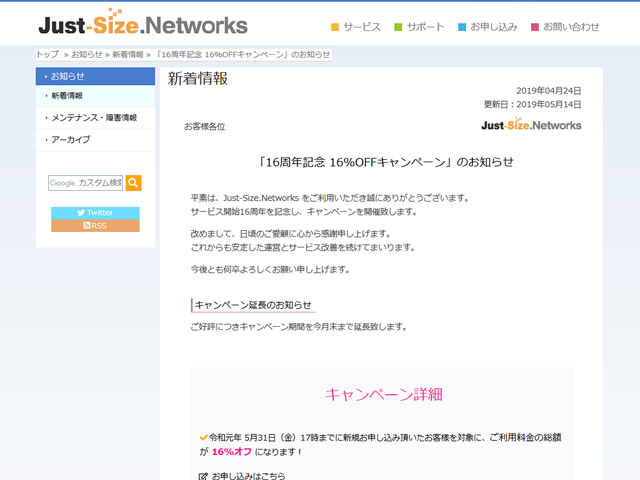Open the Twitter button
This screenshot has width=640, height=480.
point(95,213)
